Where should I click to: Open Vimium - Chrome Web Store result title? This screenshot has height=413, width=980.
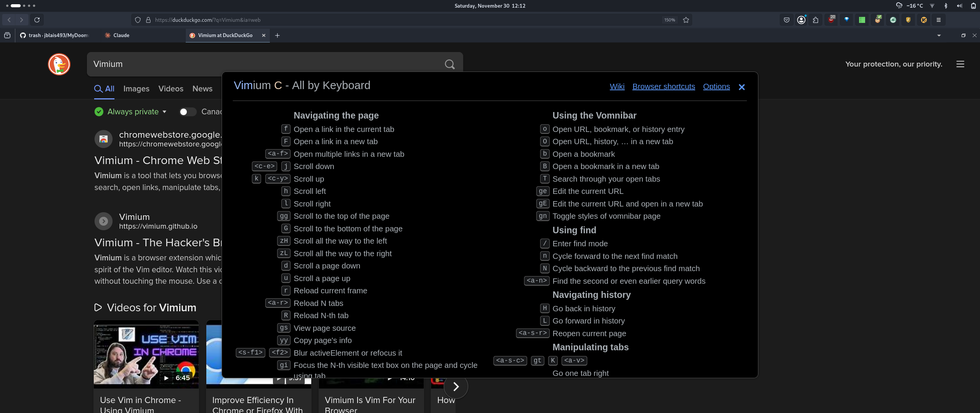[x=158, y=160]
